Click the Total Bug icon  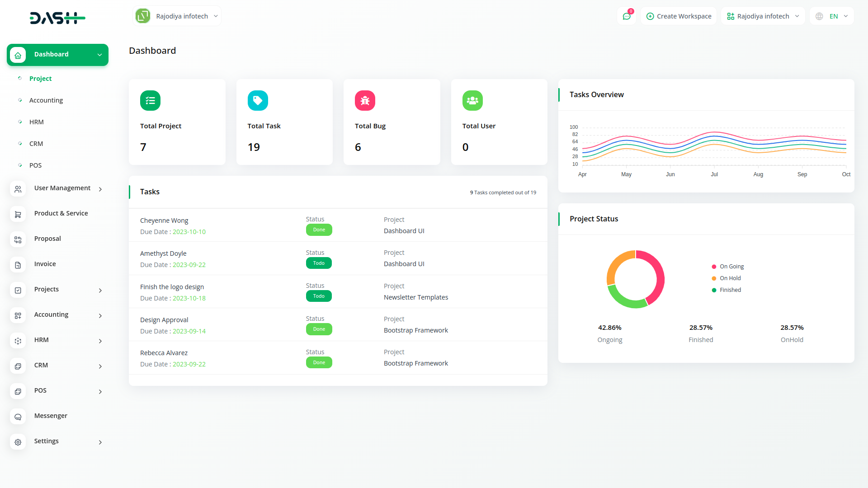(365, 100)
